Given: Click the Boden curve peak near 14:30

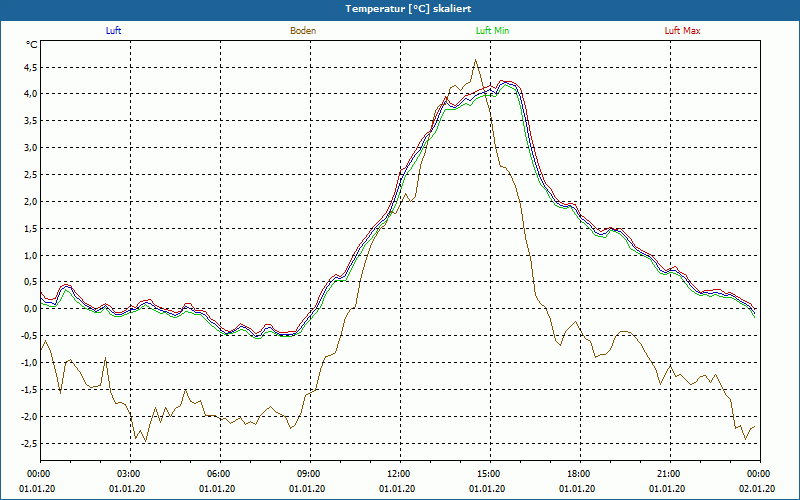Looking at the screenshot, I should (476, 60).
